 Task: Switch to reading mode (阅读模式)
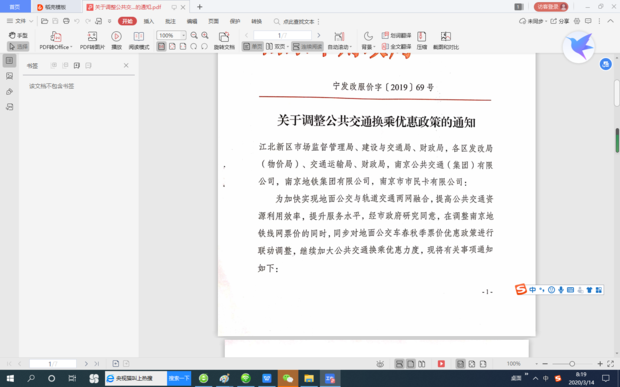point(139,41)
